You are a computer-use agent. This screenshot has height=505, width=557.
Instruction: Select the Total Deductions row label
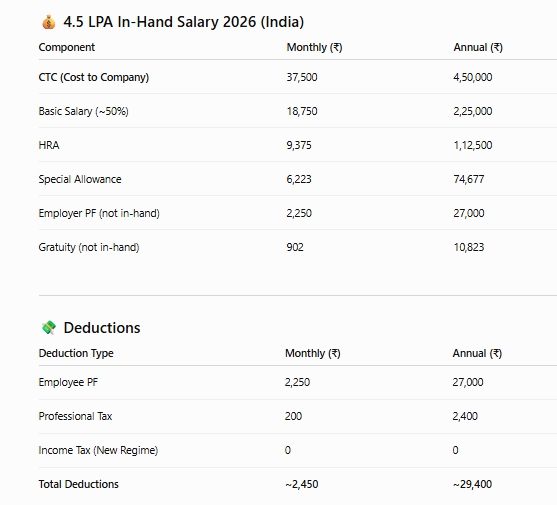[79, 484]
